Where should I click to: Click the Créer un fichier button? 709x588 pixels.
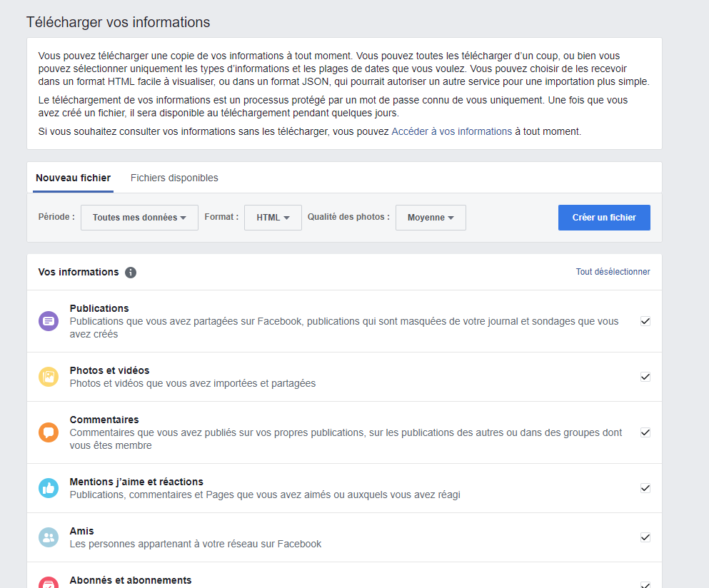coord(604,218)
